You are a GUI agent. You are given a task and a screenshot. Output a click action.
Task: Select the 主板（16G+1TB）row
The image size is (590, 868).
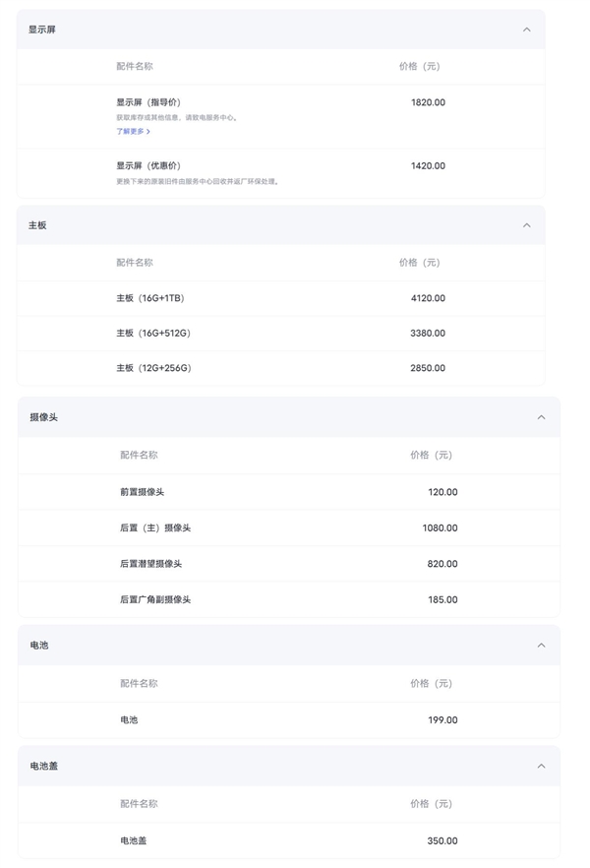(x=295, y=298)
